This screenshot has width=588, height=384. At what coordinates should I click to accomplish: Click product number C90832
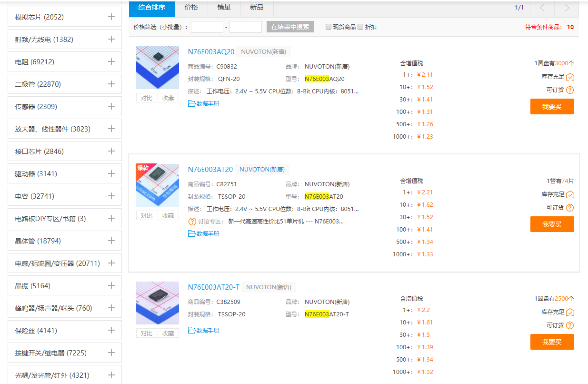[227, 66]
